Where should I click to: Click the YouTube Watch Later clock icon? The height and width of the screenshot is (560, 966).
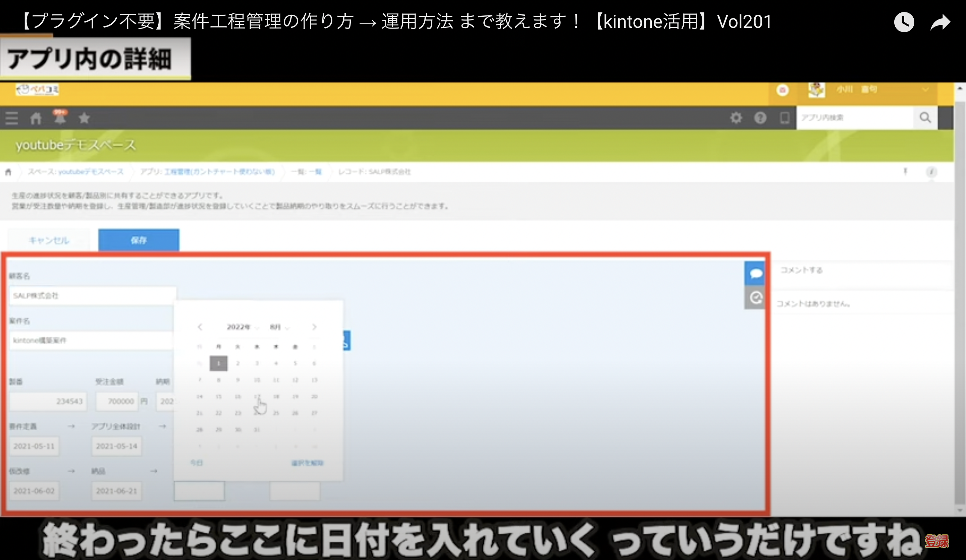(x=904, y=22)
